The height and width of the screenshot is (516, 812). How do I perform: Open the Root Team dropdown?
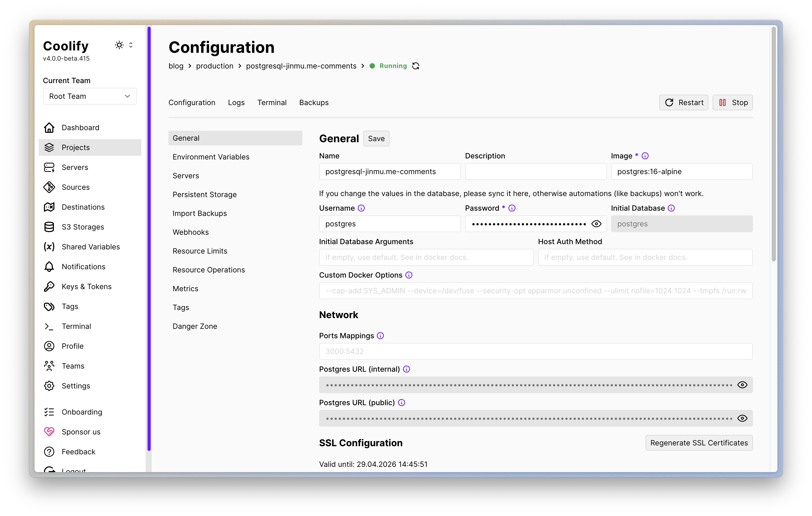click(90, 96)
